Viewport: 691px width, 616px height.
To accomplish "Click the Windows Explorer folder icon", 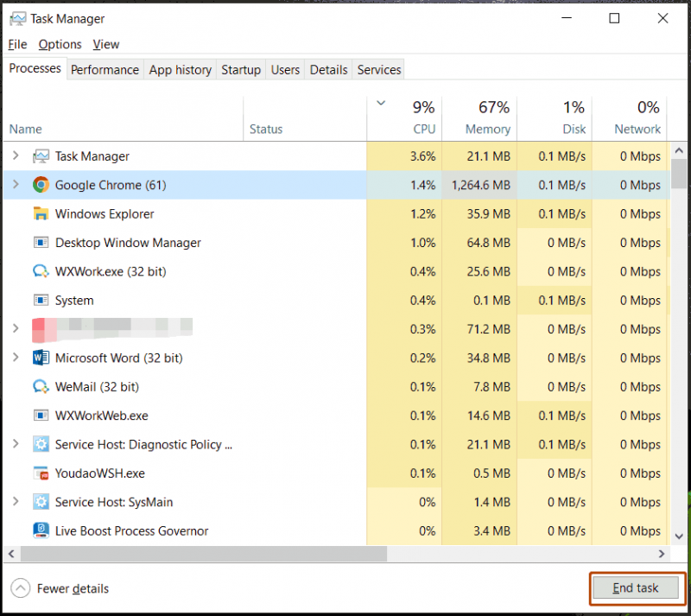I will pos(41,214).
